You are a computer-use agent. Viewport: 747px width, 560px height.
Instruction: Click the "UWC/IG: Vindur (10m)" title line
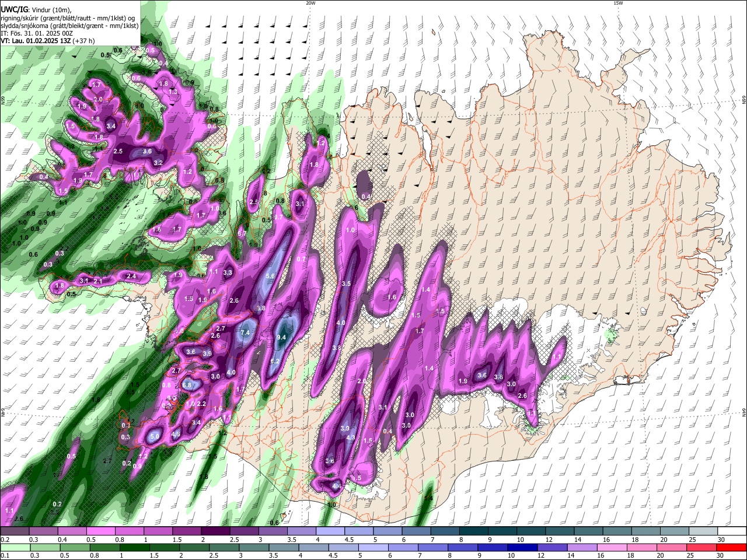click(35, 10)
